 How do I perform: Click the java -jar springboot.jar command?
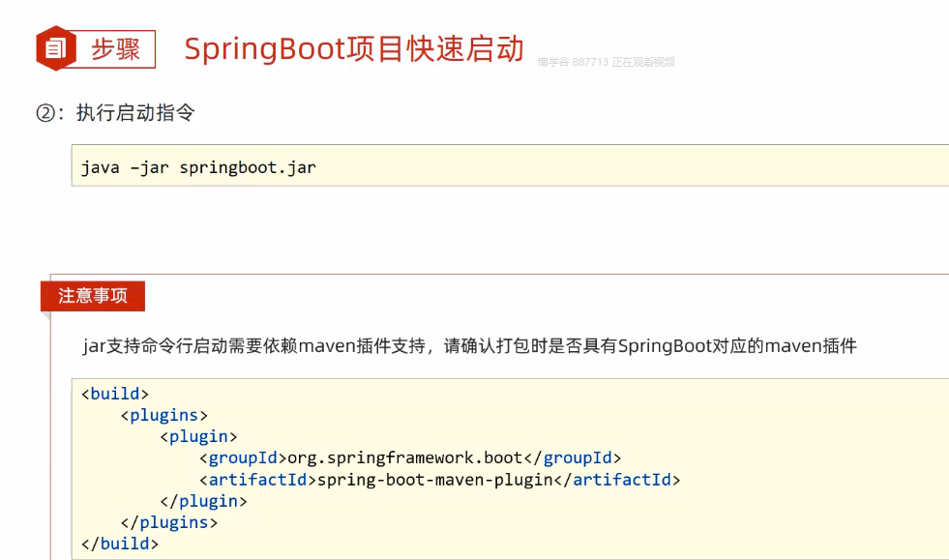tap(198, 167)
